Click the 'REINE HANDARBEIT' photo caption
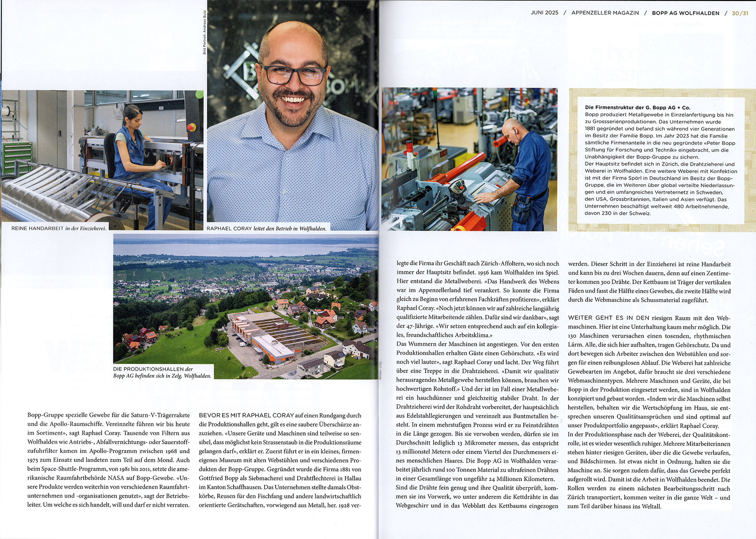 click(59, 229)
